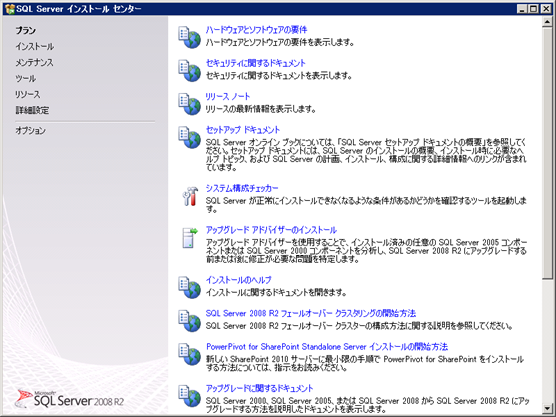Click the tools icon for システム構成チェッカー

coord(190,196)
